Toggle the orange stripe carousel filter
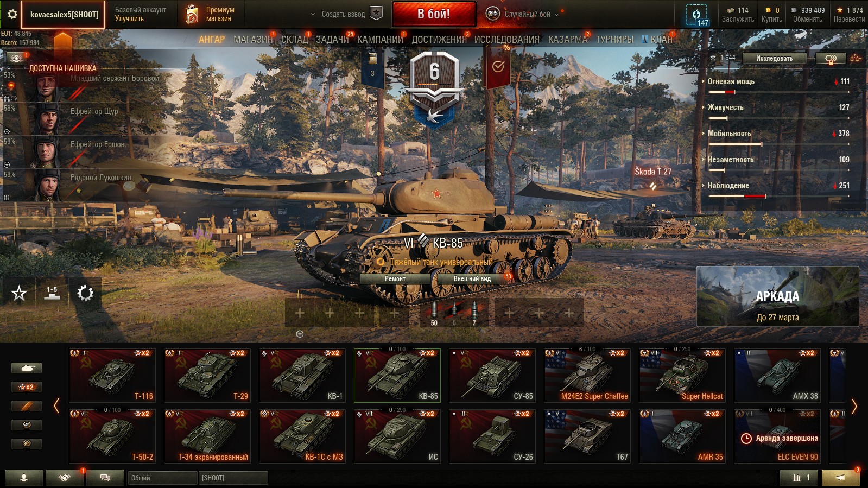This screenshot has width=868, height=488. click(x=26, y=406)
